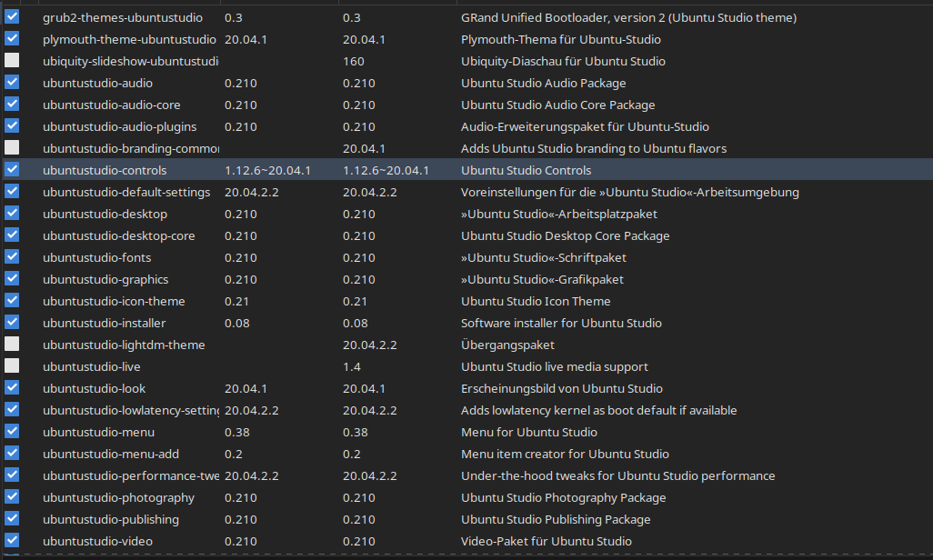Select the ubuntustudio-lowlatency-settings package name
Viewport: 933px width, 560px height.
coord(131,411)
